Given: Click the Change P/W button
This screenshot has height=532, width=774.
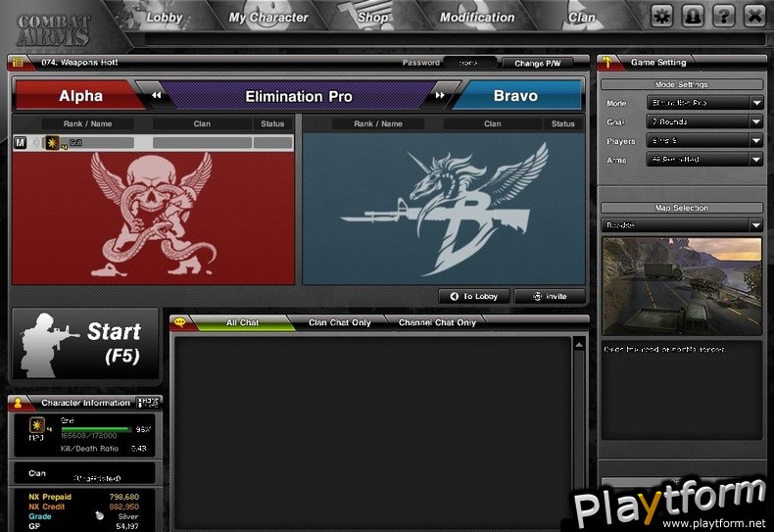Looking at the screenshot, I should click(538, 63).
